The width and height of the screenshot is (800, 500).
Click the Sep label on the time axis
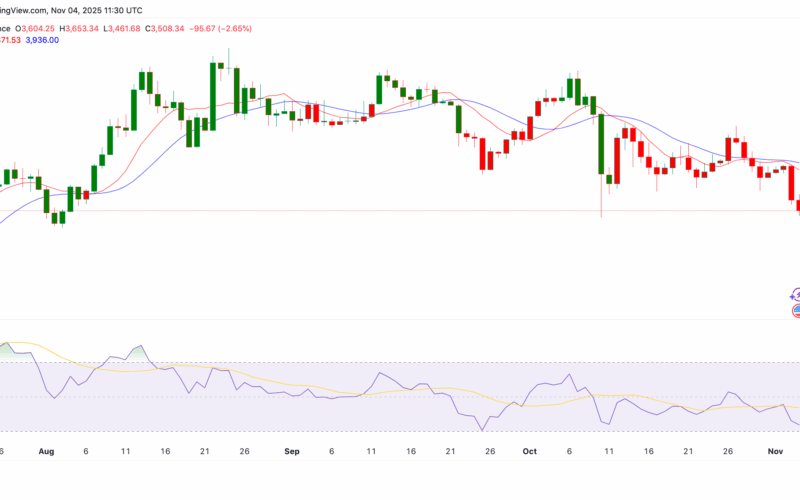click(292, 452)
